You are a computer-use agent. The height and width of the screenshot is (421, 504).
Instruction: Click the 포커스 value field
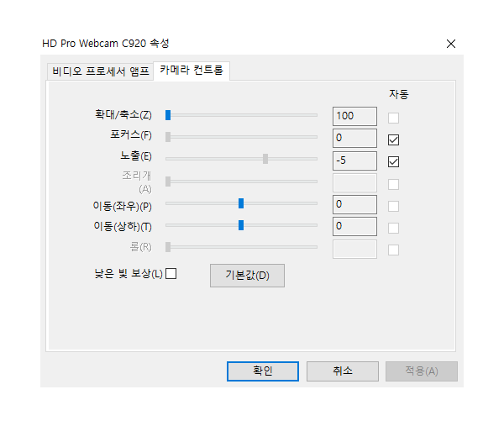pyautogui.click(x=354, y=139)
